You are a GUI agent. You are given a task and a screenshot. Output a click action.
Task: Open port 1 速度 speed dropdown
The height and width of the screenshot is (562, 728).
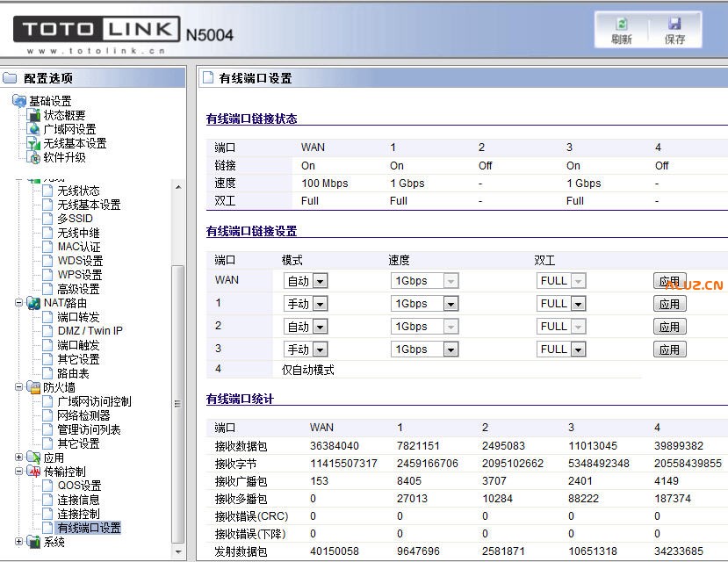(424, 304)
